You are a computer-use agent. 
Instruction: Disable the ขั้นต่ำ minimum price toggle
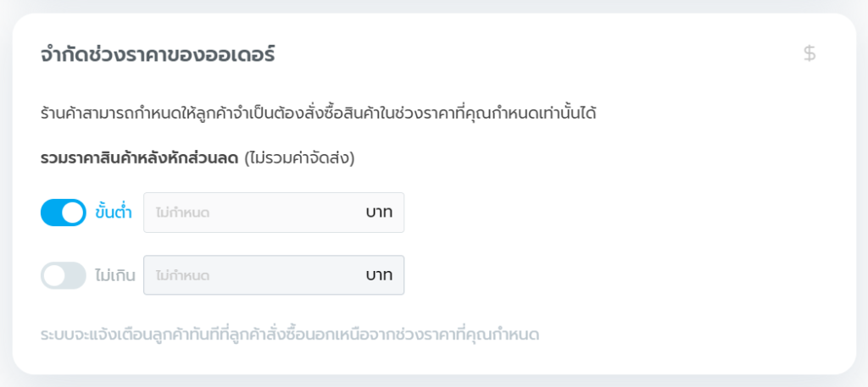[64, 213]
